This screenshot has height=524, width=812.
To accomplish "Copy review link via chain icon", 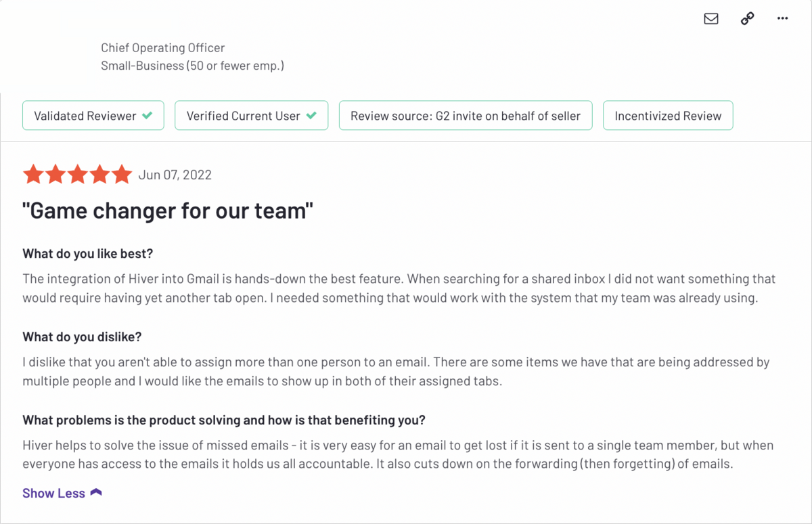I will pos(748,19).
